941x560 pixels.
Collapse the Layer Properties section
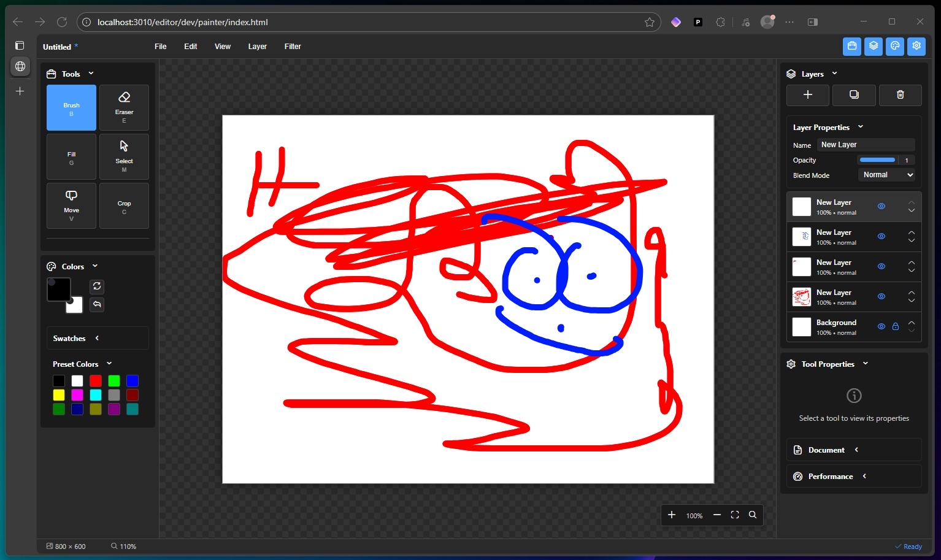pos(861,127)
